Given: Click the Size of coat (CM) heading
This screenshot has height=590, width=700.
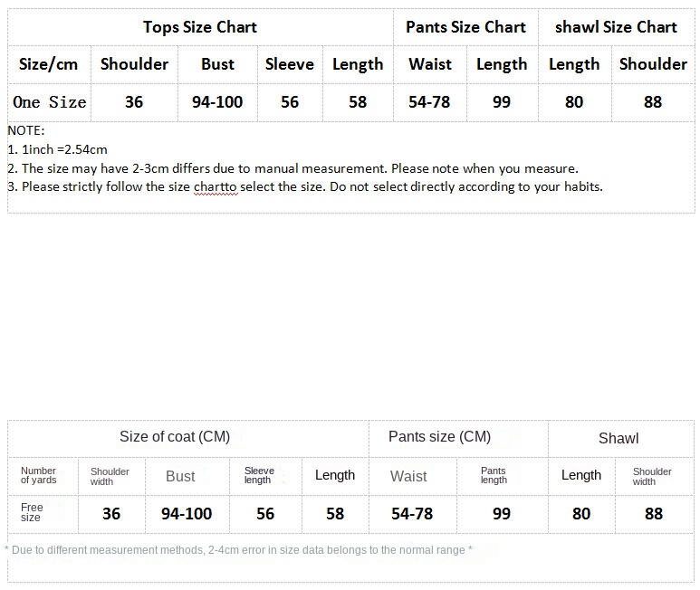Looking at the screenshot, I should [x=175, y=436].
